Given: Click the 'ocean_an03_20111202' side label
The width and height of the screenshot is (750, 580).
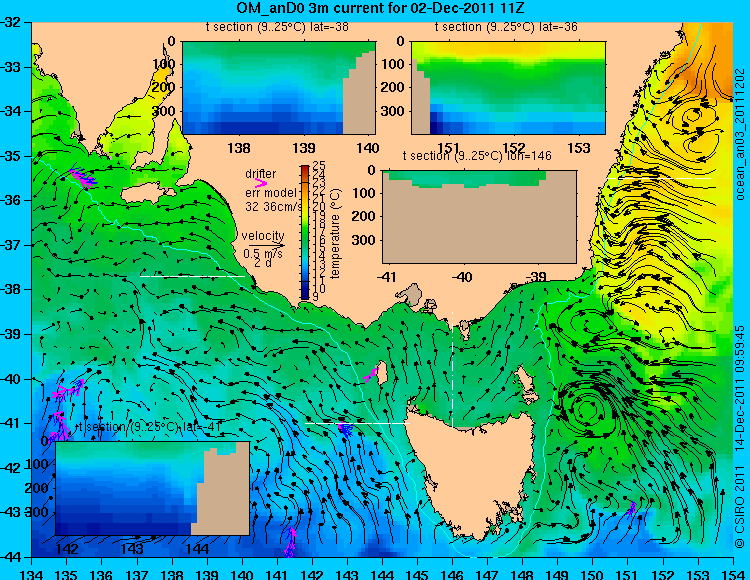Looking at the screenshot, I should pyautogui.click(x=740, y=134).
